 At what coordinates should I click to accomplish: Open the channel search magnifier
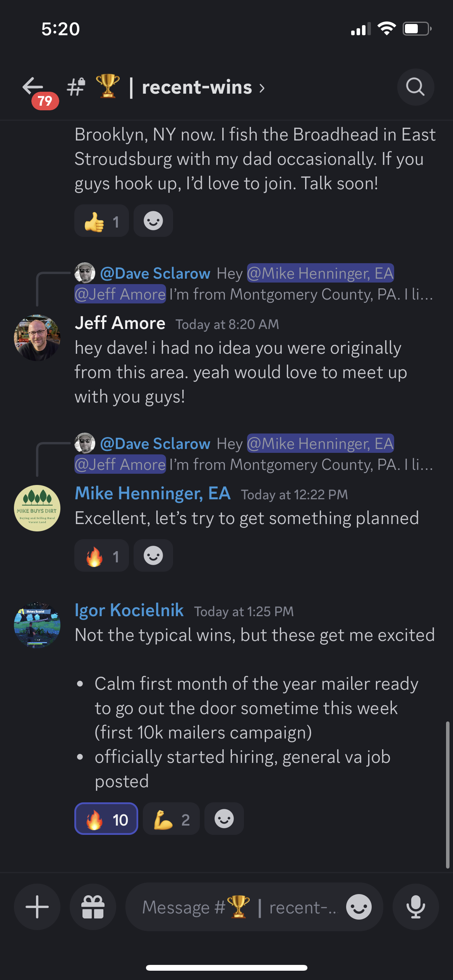415,87
